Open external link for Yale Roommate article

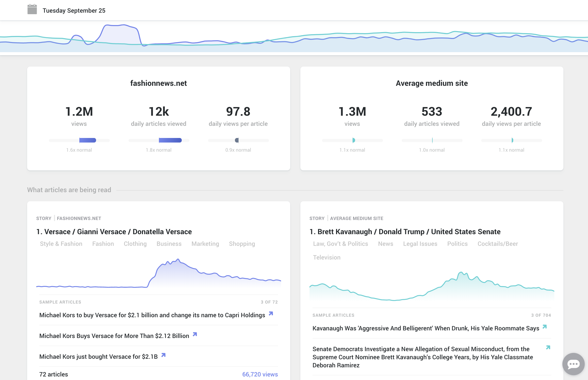point(545,327)
